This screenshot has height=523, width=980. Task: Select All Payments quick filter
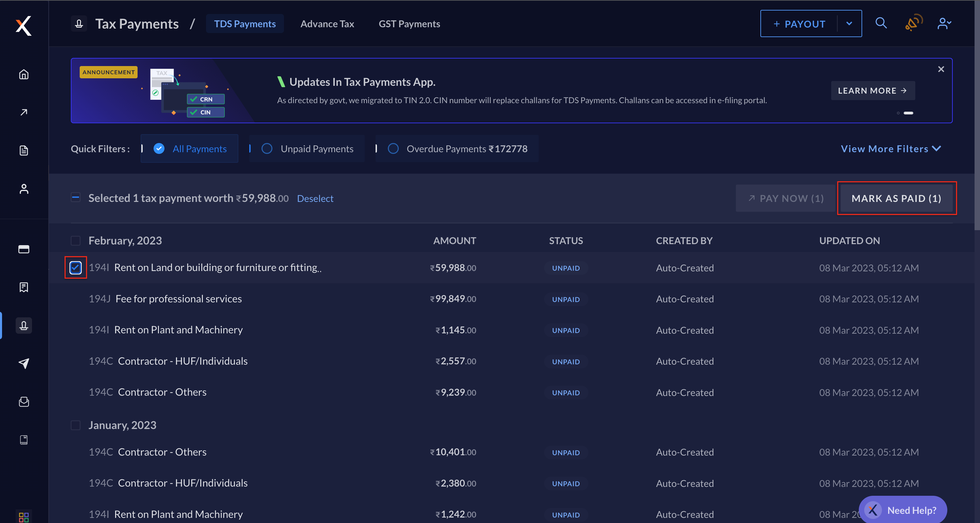tap(189, 148)
